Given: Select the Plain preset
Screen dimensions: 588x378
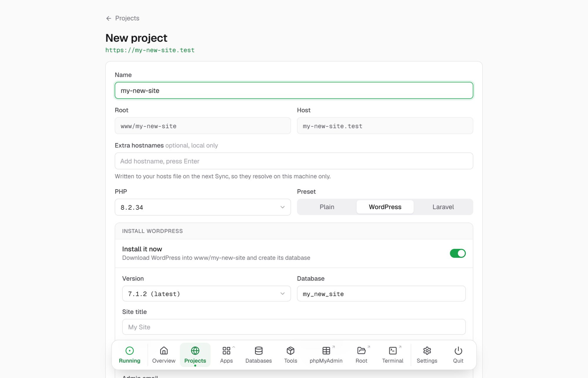Looking at the screenshot, I should click(x=327, y=207).
